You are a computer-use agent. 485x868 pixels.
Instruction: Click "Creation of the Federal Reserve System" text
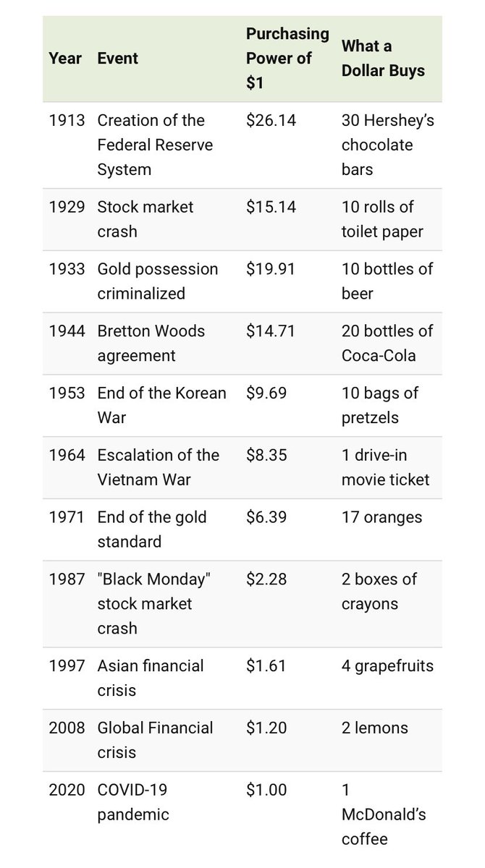pos(155,145)
